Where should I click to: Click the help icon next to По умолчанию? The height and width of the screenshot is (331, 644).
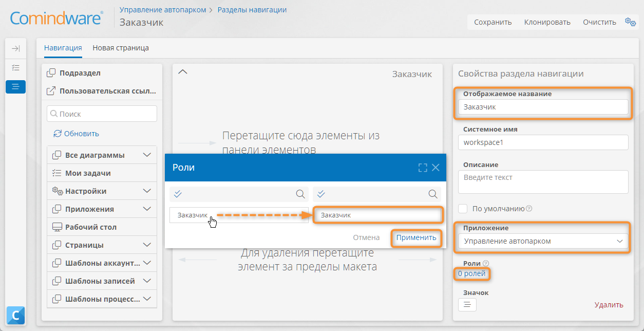[x=529, y=209]
